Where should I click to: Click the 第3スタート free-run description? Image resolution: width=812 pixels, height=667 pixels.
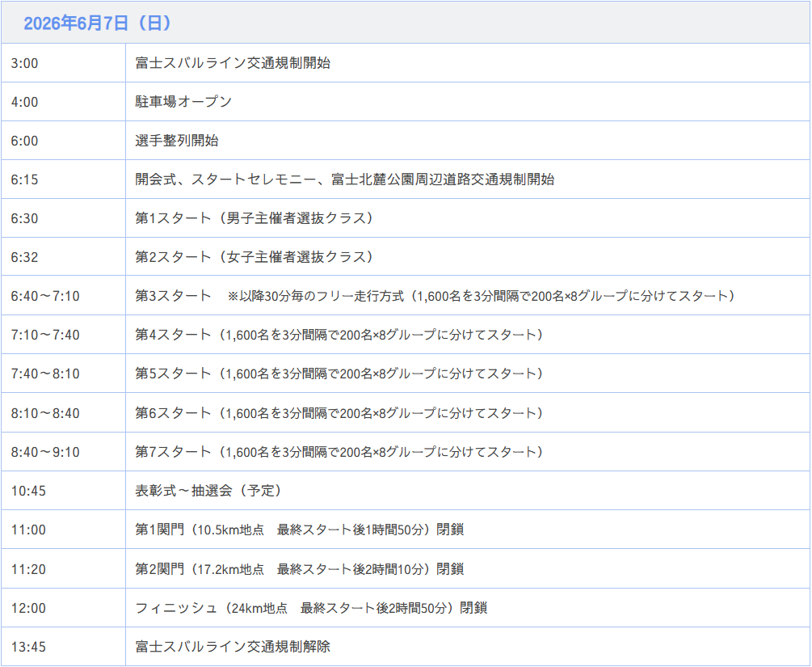(437, 296)
